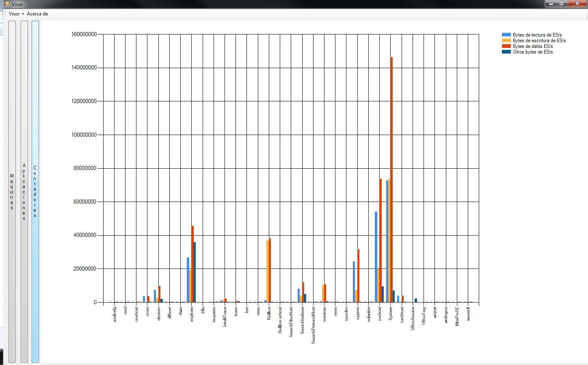Viewport: 588px width, 365px height.
Task: Click y-axis value 80000000
Action: click(x=85, y=168)
